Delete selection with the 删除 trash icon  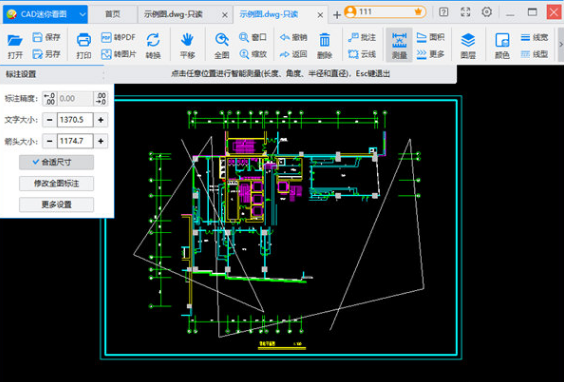point(324,46)
